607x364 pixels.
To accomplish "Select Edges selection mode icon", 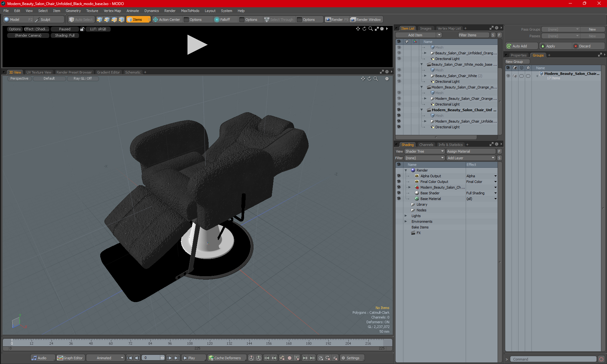I will pos(107,20).
